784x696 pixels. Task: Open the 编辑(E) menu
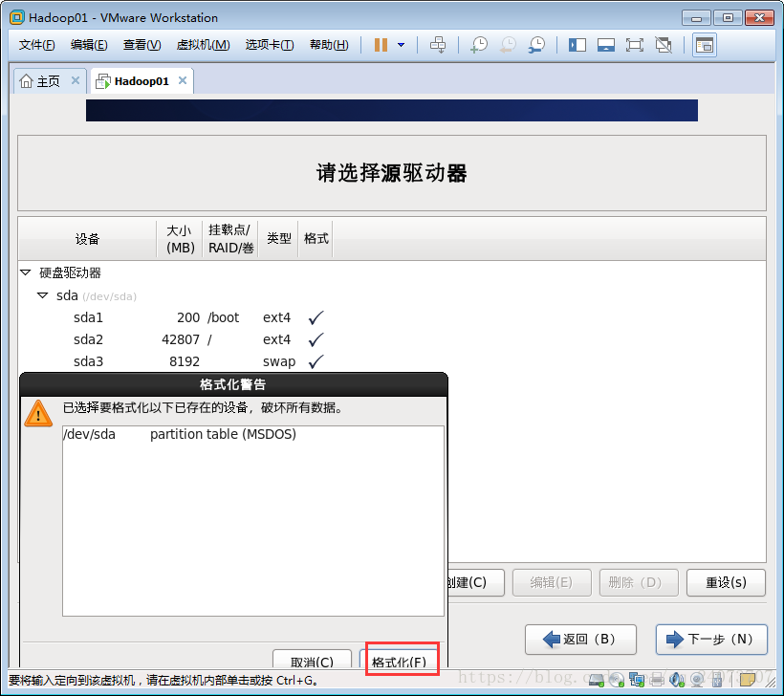click(x=89, y=45)
